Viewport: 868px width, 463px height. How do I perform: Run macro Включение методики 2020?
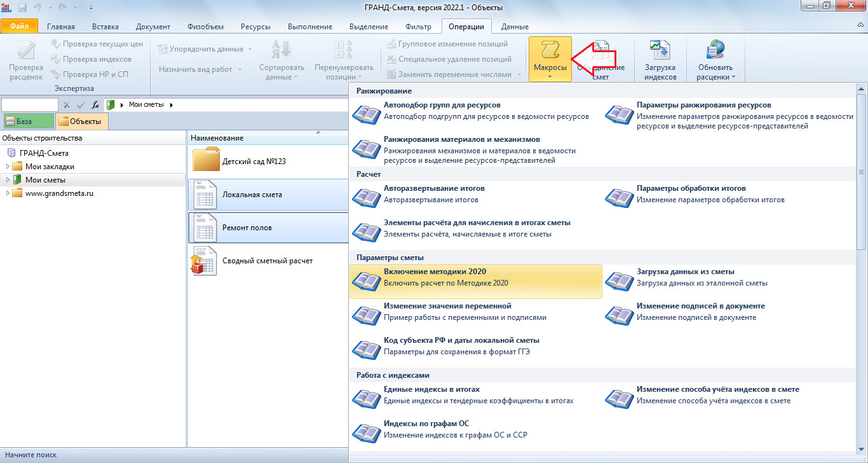pyautogui.click(x=475, y=281)
